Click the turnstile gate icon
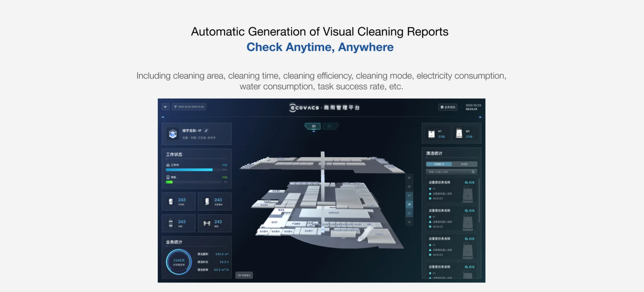 [207, 223]
